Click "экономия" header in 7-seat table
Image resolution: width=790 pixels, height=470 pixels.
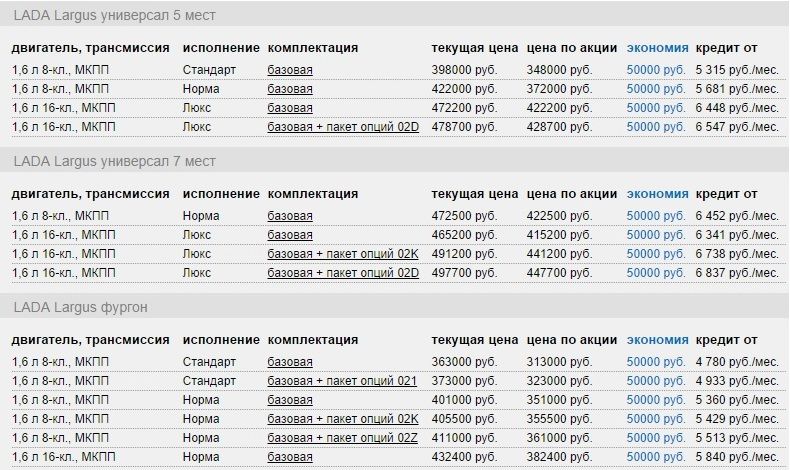pyautogui.click(x=657, y=194)
